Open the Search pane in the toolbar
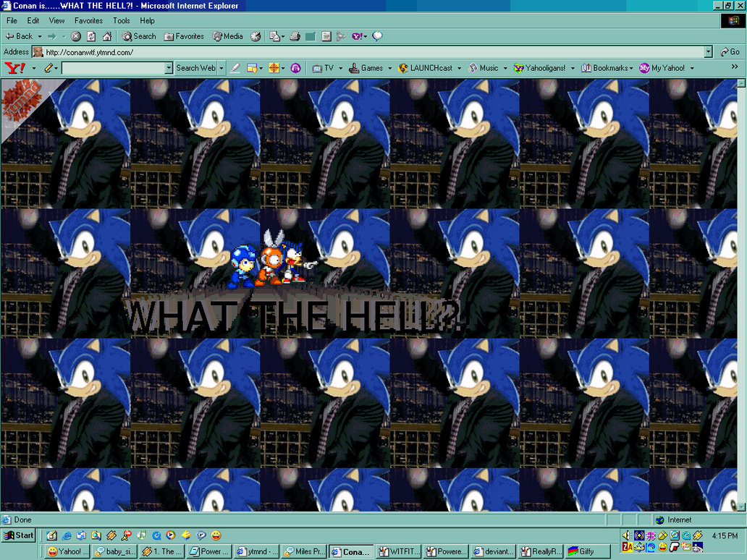The width and height of the screenshot is (747, 560). 139,36
